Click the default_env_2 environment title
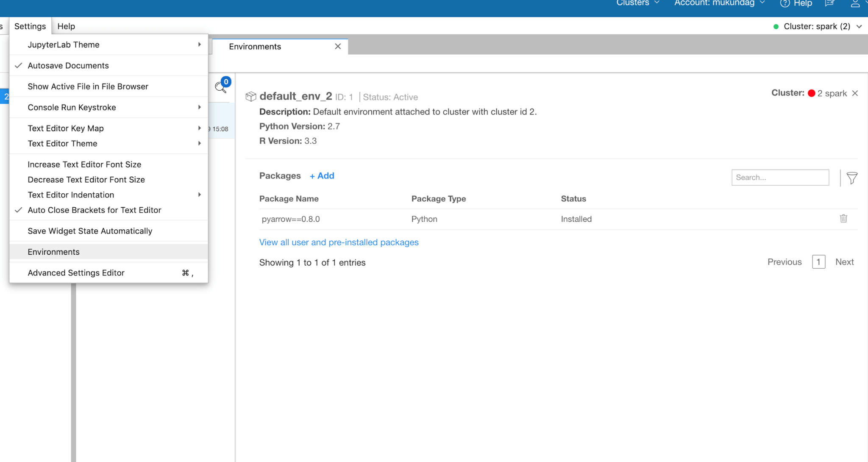This screenshot has height=462, width=868. (x=295, y=96)
